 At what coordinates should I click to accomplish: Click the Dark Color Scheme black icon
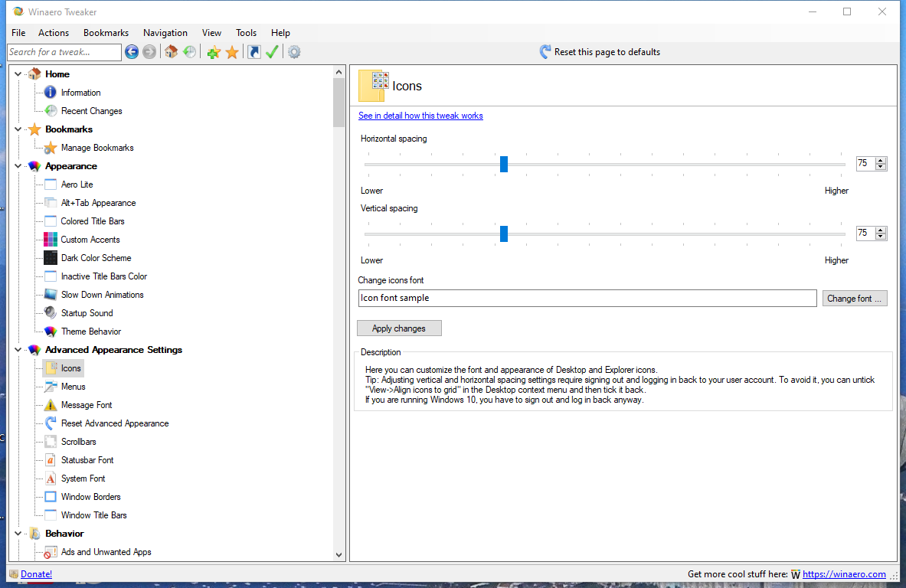coord(51,258)
